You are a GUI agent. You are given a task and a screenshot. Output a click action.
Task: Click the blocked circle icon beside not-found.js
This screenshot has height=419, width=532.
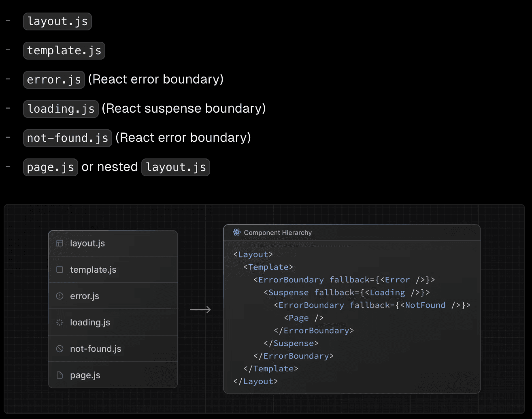click(60, 348)
